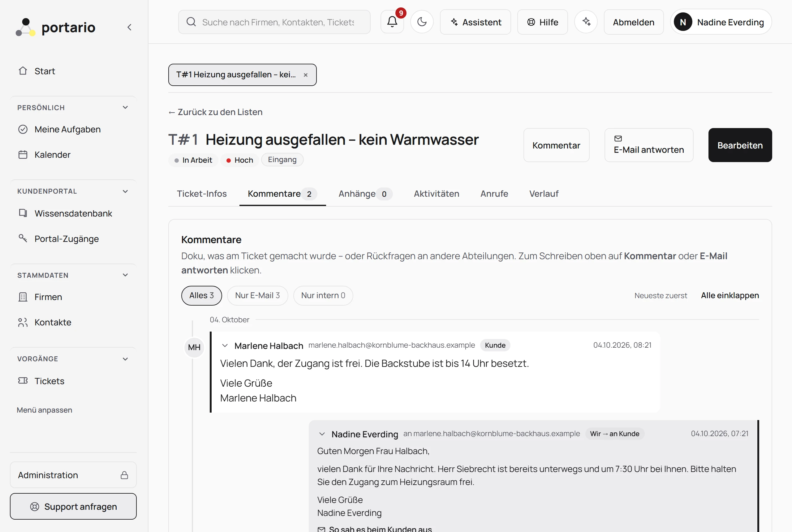Screen dimensions: 792x532
Task: Click search magnifier icon
Action: pyautogui.click(x=192, y=22)
